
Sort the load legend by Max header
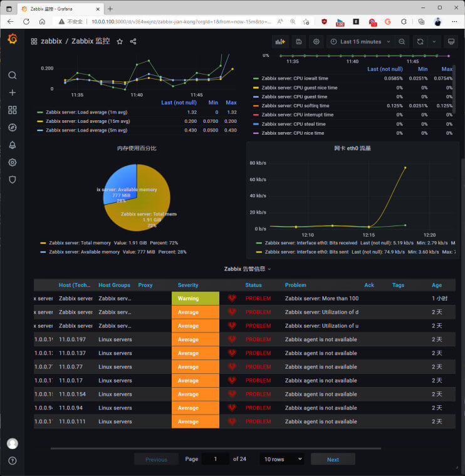pos(231,103)
